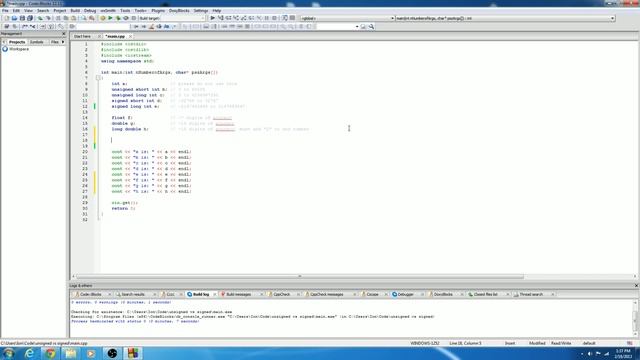Click the debugger Next line icon
The height and width of the screenshot is (360, 640).
[x=228, y=18]
